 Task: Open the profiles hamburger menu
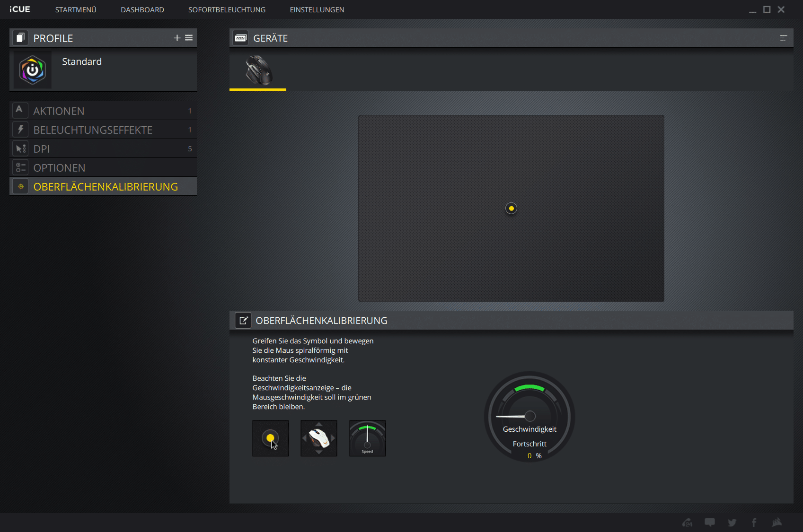coord(189,38)
